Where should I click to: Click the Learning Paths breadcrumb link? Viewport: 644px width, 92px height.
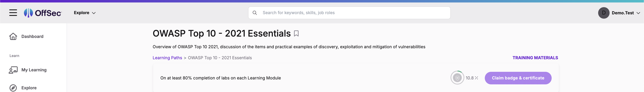point(167,58)
